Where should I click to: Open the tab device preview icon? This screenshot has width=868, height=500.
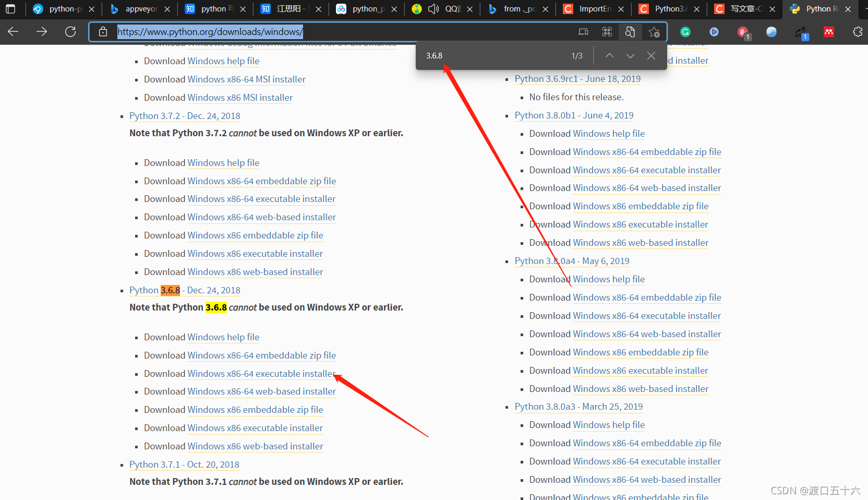pos(583,32)
